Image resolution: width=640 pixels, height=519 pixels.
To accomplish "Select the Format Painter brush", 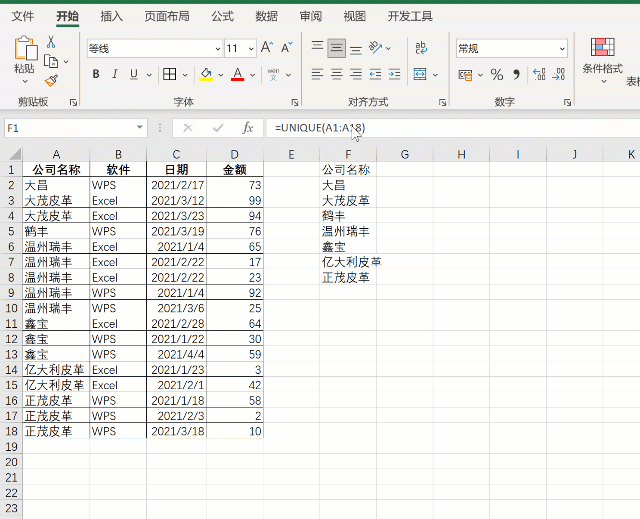I will [x=50, y=80].
